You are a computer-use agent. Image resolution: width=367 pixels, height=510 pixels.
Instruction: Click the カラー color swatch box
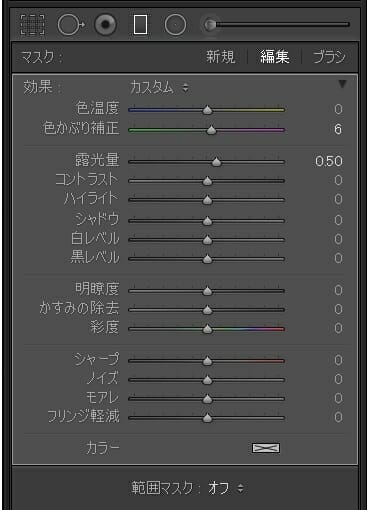266,448
